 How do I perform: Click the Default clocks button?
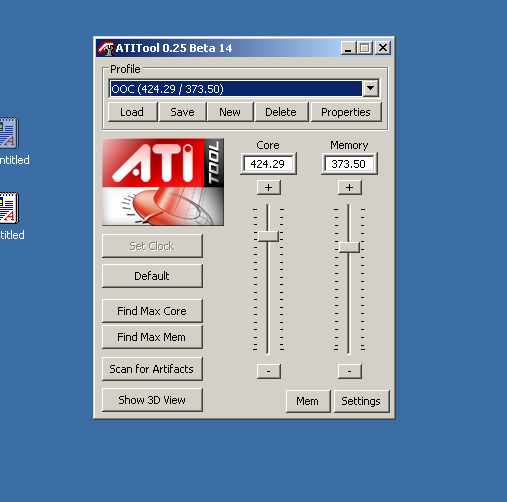152,276
